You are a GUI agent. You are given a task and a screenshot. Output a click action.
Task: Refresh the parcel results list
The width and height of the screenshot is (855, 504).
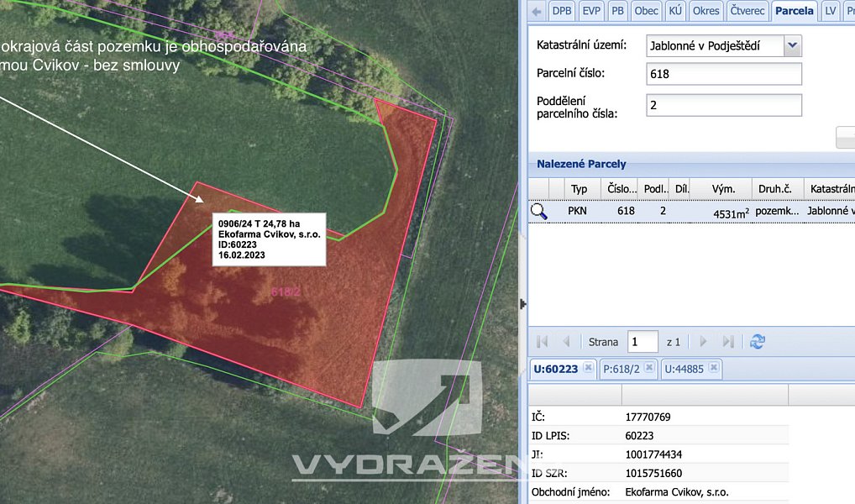pyautogui.click(x=758, y=342)
